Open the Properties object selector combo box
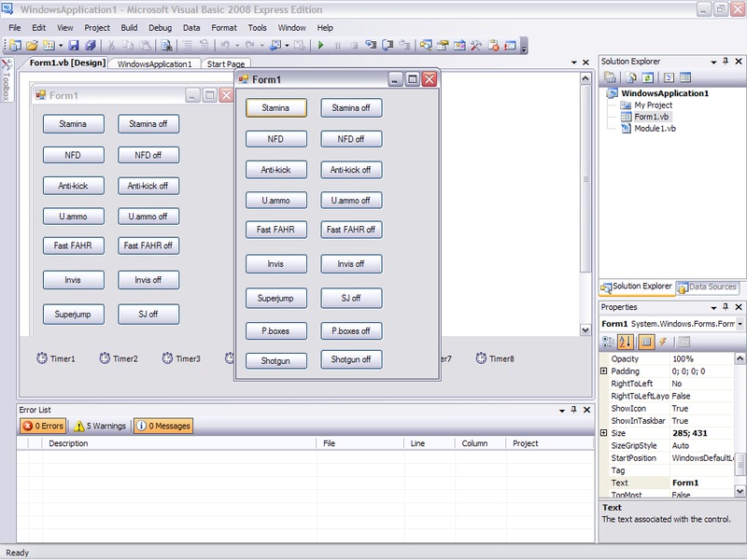 pos(671,324)
